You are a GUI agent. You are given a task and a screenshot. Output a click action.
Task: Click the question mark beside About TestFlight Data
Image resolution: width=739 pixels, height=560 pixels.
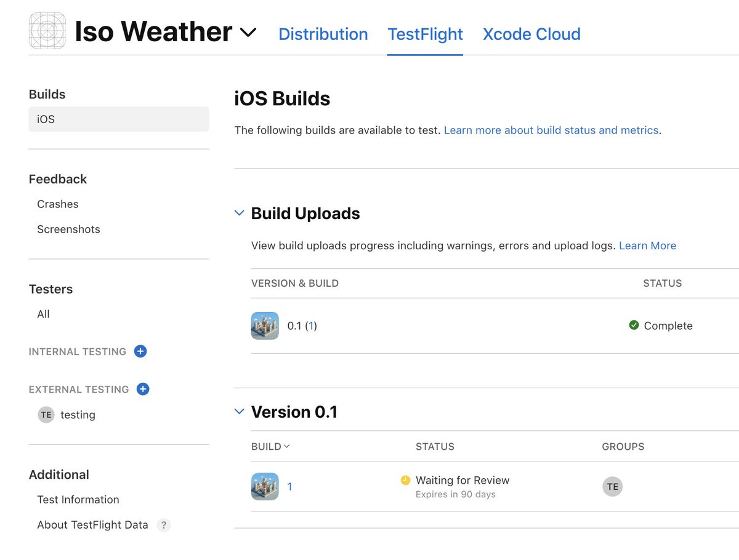pyautogui.click(x=163, y=525)
